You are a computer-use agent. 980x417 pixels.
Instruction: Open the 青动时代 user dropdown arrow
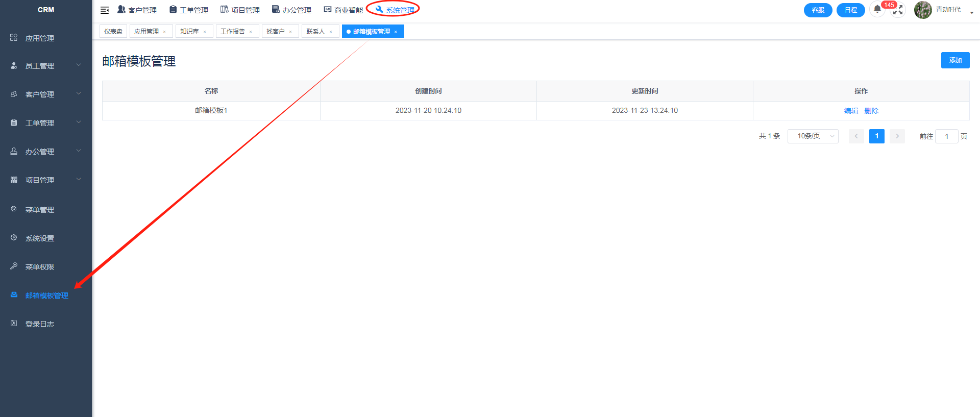coord(971,12)
